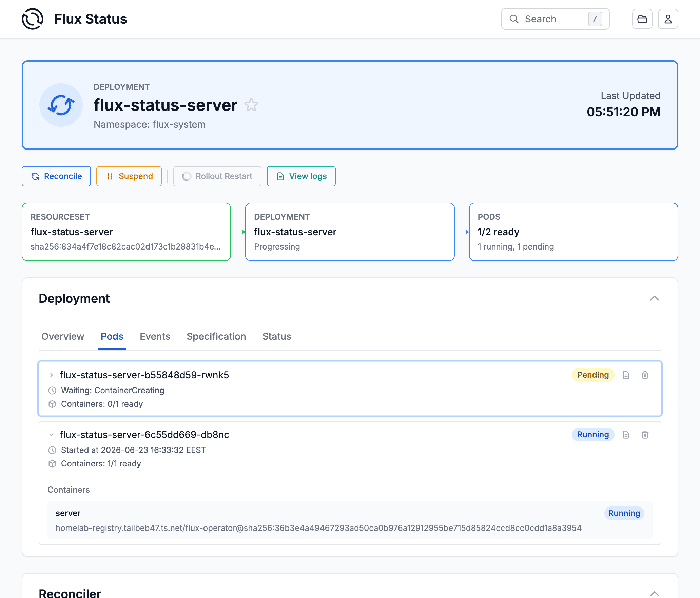Click the pod's Running status badge

pos(593,435)
